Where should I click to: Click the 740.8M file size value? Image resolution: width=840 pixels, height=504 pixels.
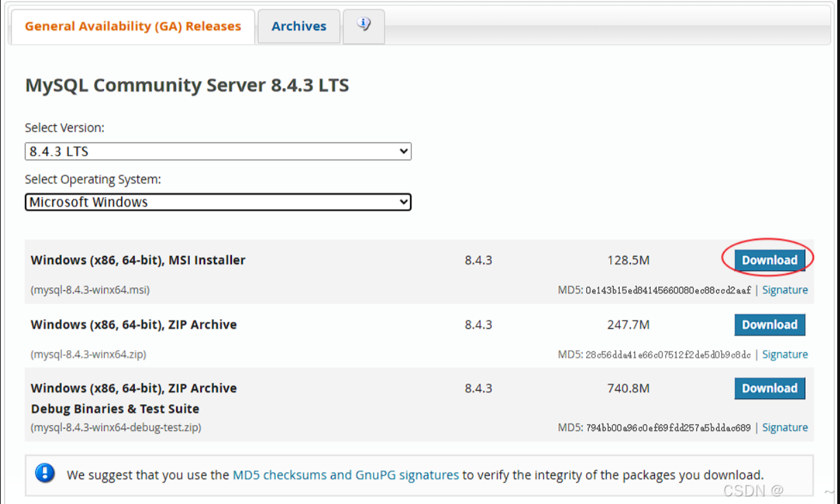pos(628,388)
